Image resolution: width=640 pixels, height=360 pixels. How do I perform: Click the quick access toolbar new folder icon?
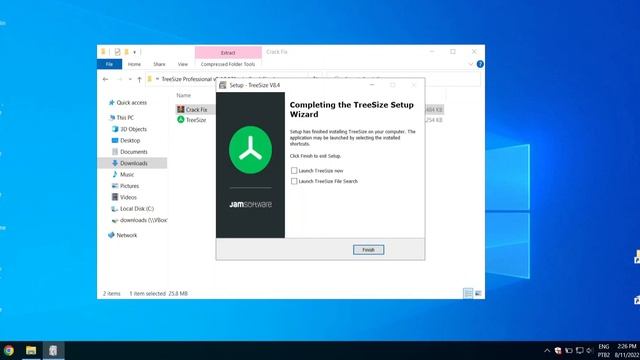(127, 52)
